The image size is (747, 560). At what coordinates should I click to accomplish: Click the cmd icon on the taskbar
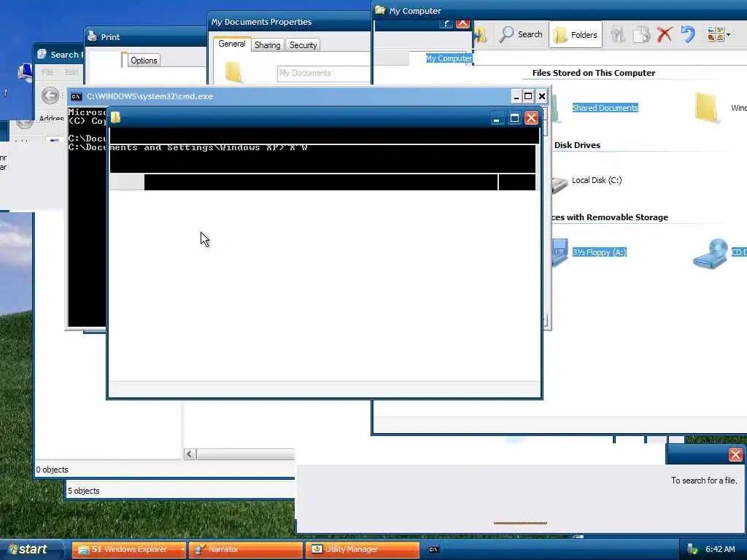(x=433, y=550)
